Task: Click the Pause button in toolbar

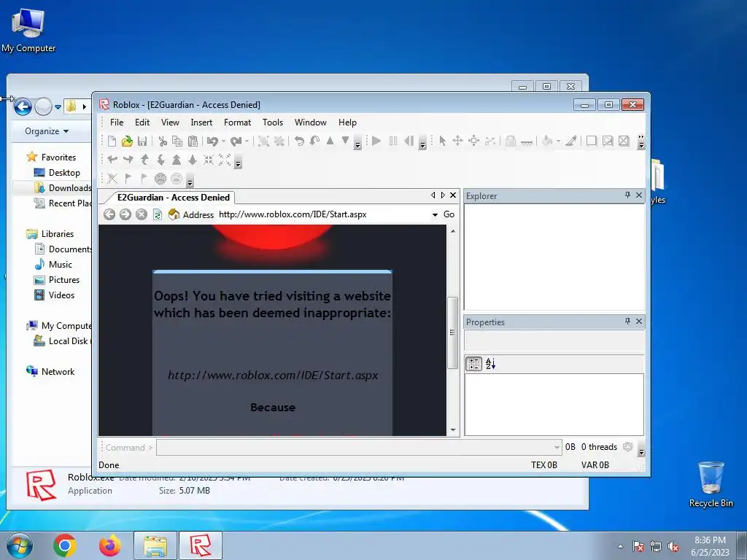Action: point(393,141)
